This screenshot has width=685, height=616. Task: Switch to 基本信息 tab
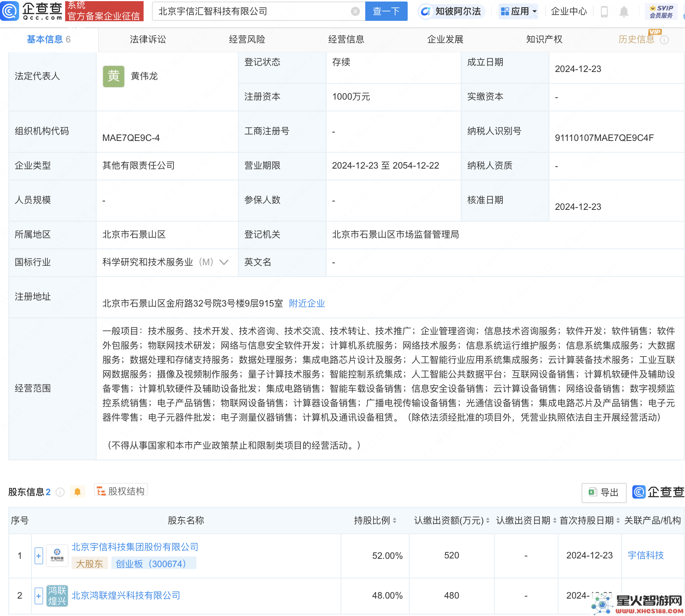(x=49, y=39)
